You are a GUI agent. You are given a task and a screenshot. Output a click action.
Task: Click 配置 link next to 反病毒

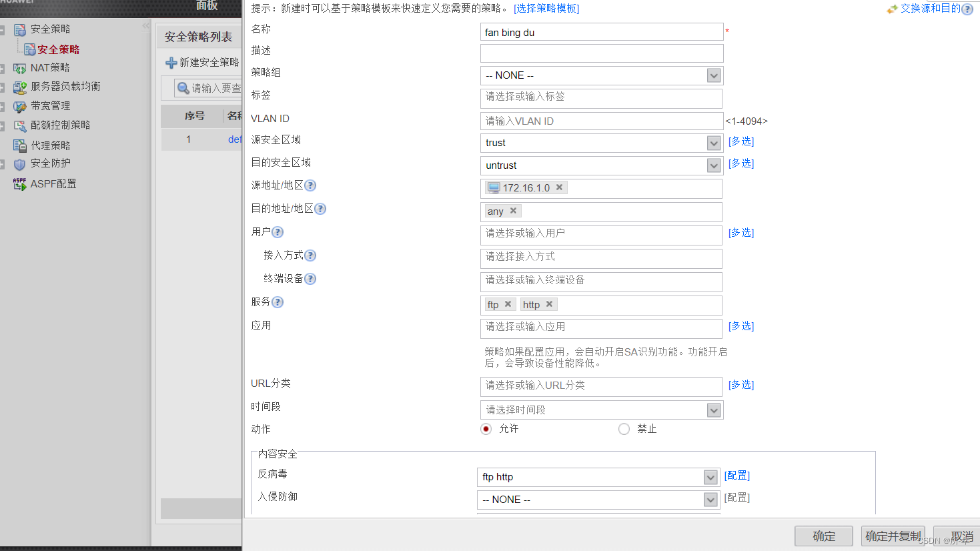(x=737, y=476)
